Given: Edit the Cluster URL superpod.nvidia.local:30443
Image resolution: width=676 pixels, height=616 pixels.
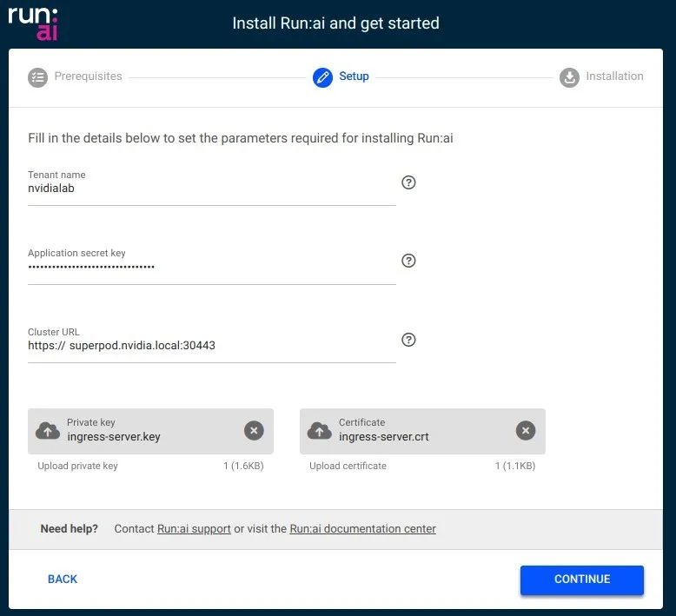Looking at the screenshot, I should click(x=212, y=346).
